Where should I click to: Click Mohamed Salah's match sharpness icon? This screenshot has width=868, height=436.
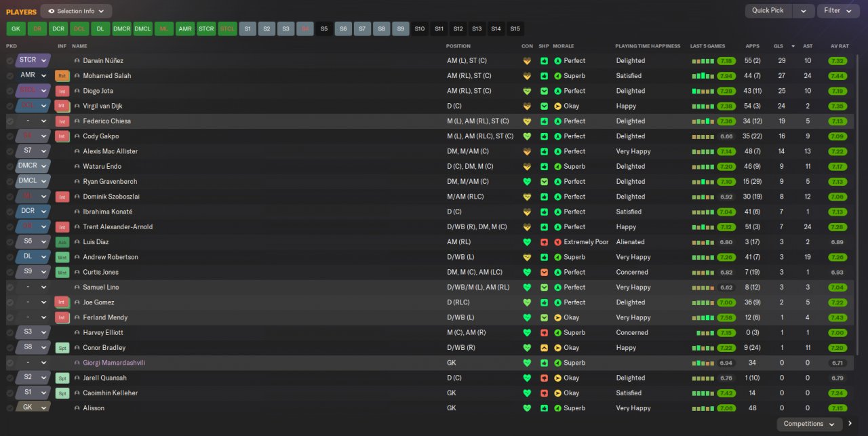pos(544,76)
